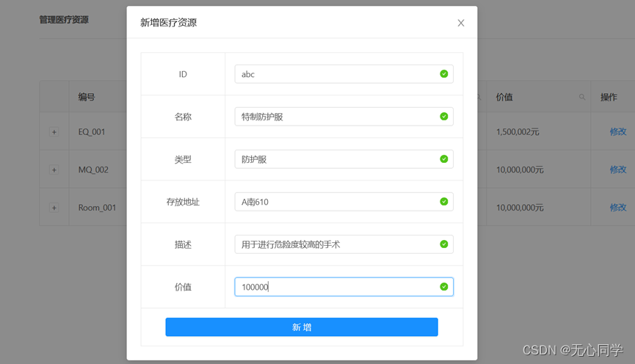Expand the MQ_002 table row
This screenshot has height=364, width=635.
click(54, 170)
